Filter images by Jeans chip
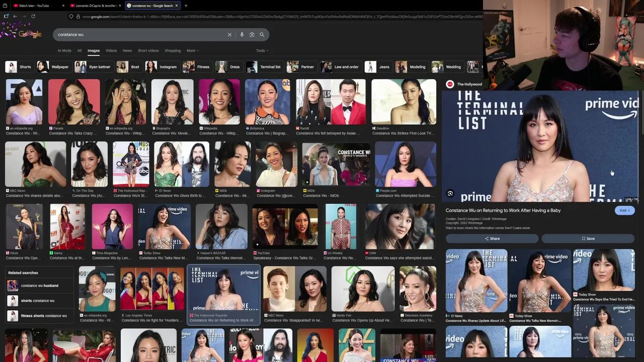Viewport: 644px width, 362px height. click(378, 67)
